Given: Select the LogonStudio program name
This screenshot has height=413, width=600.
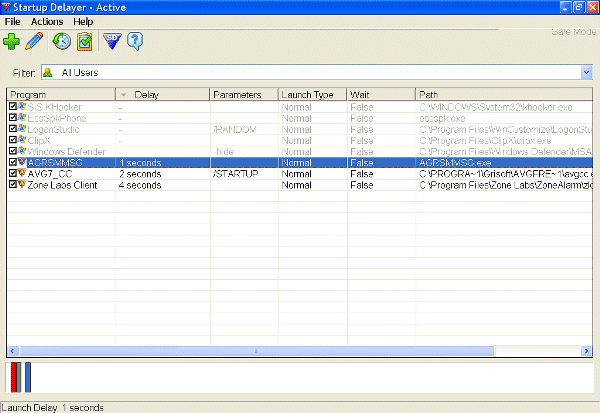Looking at the screenshot, I should click(54, 129).
